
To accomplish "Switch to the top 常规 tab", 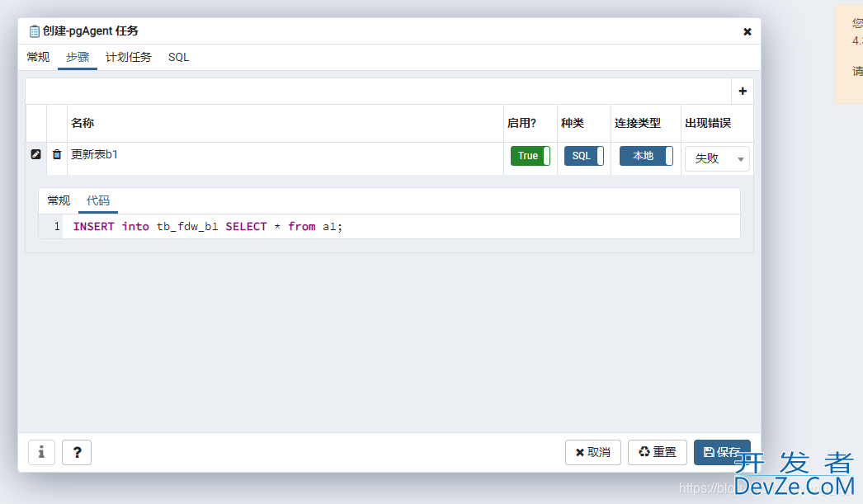I will click(38, 57).
